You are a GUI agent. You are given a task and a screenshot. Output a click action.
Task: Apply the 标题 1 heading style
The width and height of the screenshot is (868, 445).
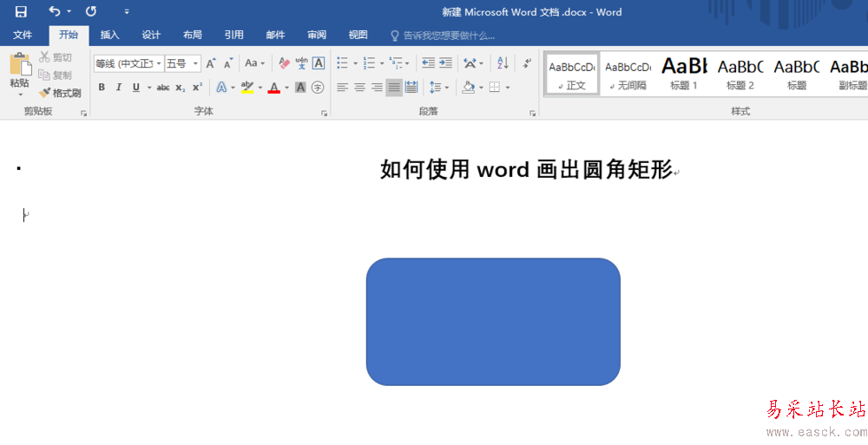pyautogui.click(x=684, y=75)
